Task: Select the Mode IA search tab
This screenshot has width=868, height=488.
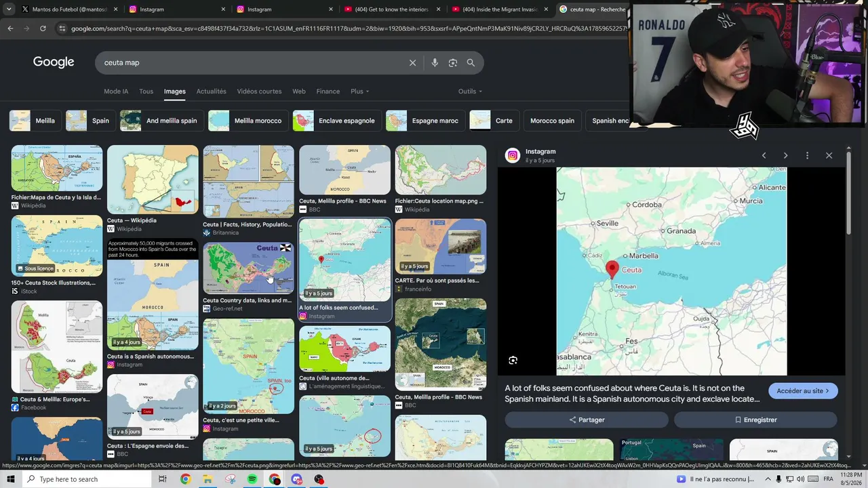Action: (x=116, y=91)
